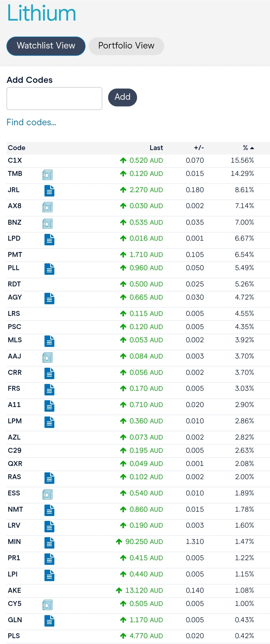Sort by the % column header arrow

point(252,148)
